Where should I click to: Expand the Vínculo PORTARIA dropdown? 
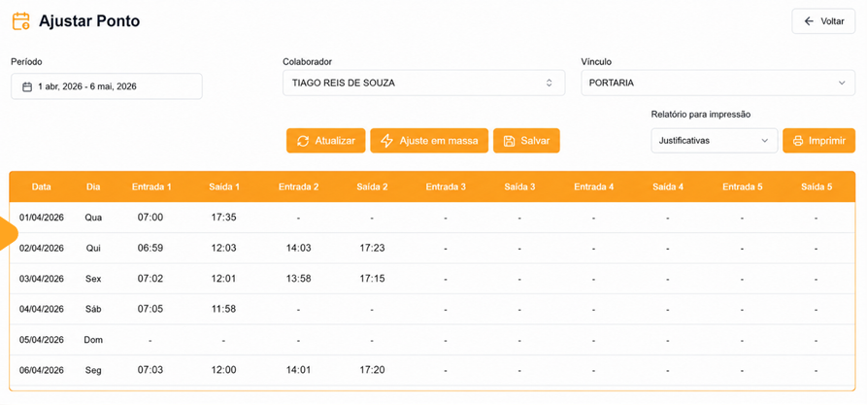[718, 83]
